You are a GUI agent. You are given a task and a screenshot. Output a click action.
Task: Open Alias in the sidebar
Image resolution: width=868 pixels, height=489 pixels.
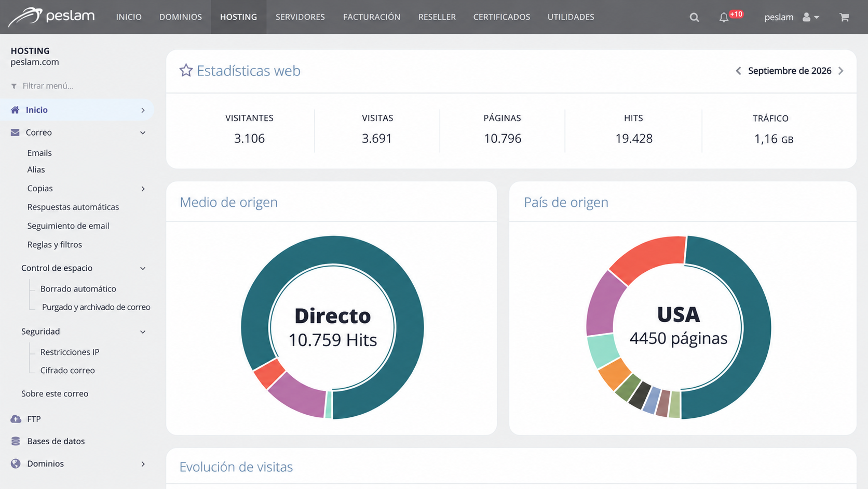(x=36, y=169)
